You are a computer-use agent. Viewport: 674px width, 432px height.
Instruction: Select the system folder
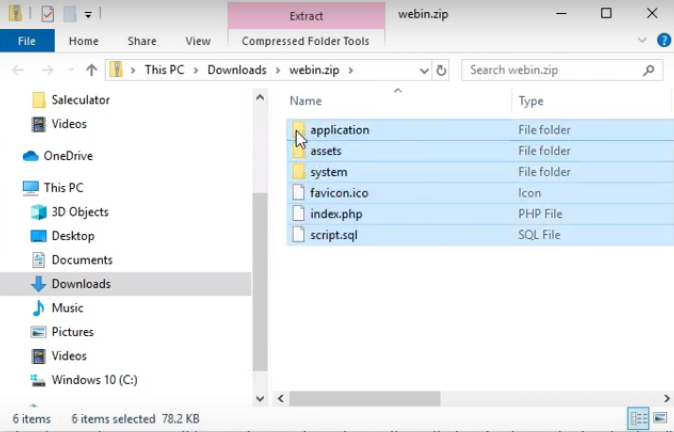(x=480, y=172)
